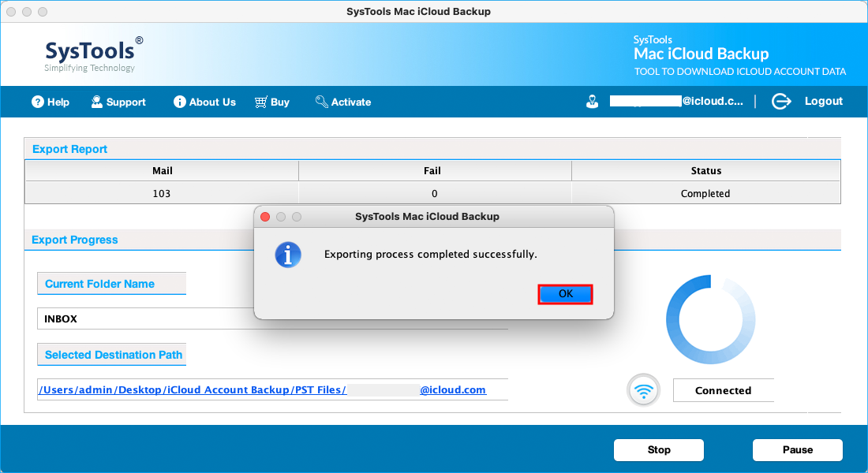Click the Mac iCloud Backup banner title
The height and width of the screenshot is (473, 868).
coord(701,54)
